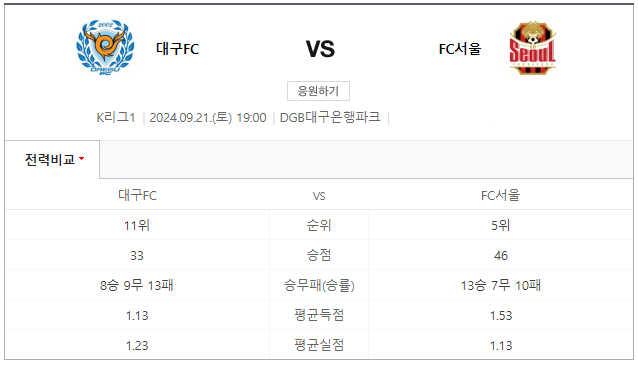The image size is (638, 365).
Task: Expand the red arrow next to 전력비교
Action: (x=81, y=159)
